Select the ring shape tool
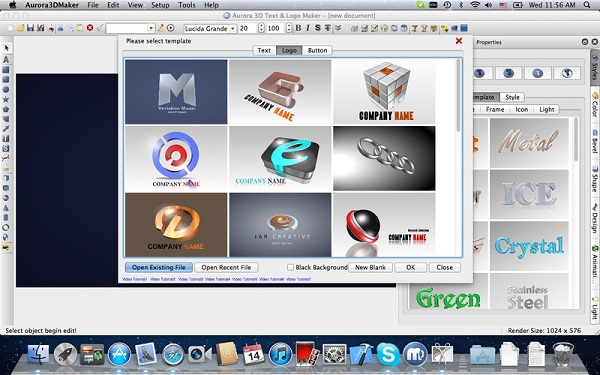The width and height of the screenshot is (600, 375). pyautogui.click(x=6, y=228)
